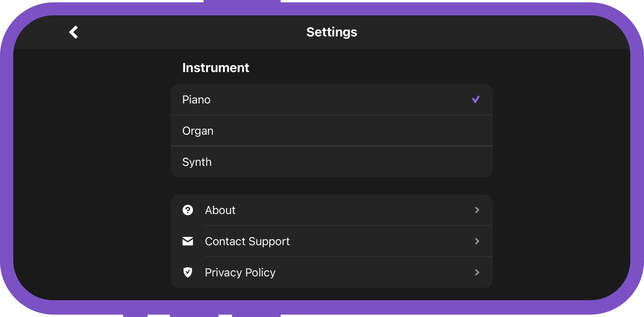Click the shield icon beside Privacy Policy

click(188, 272)
